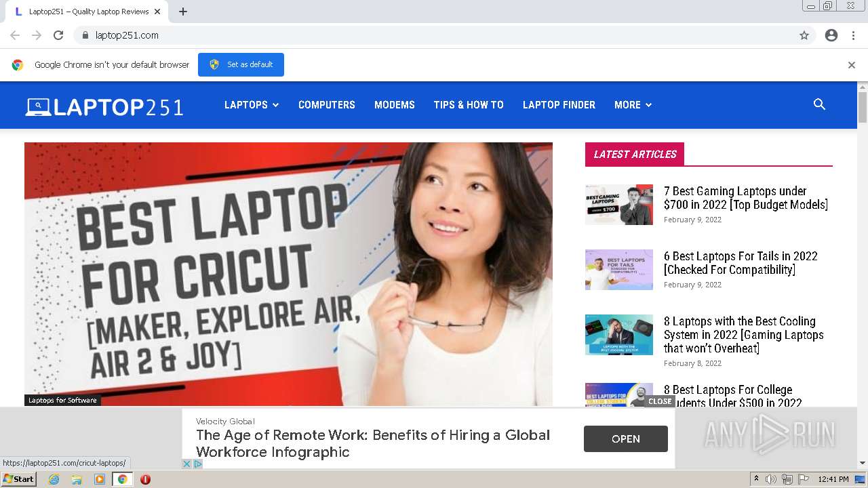
Task: Open the COMPUTERS menu item
Action: (x=327, y=105)
